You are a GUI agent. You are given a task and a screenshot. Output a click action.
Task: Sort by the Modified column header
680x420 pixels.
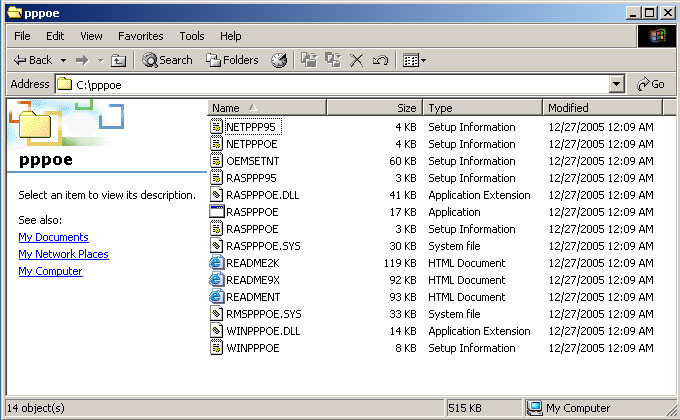click(x=603, y=108)
